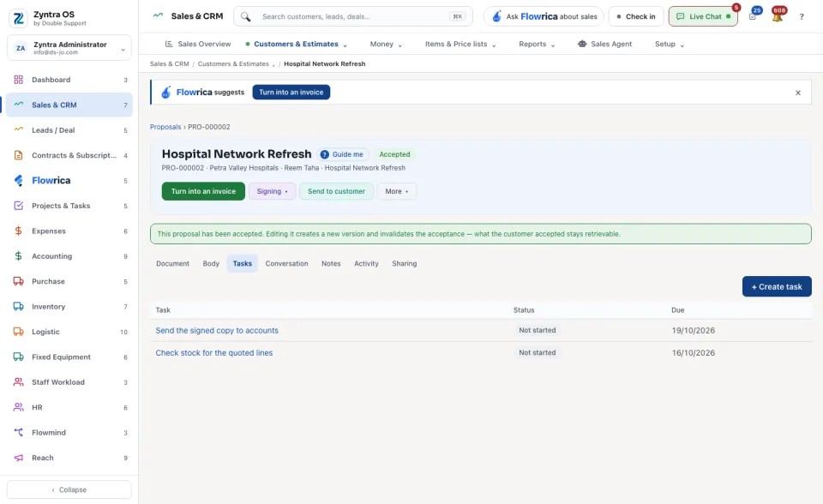Select the Tasks tab
The width and height of the screenshot is (823, 504).
click(242, 263)
